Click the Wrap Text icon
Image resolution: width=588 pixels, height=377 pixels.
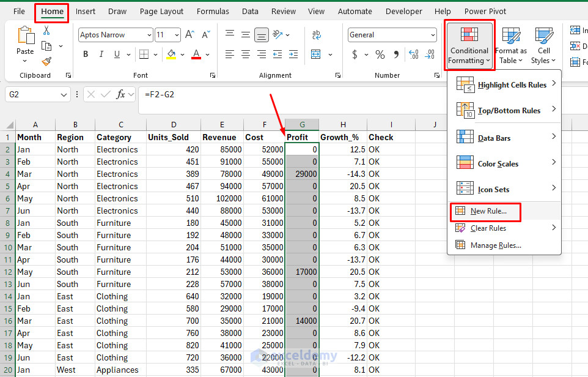click(317, 34)
